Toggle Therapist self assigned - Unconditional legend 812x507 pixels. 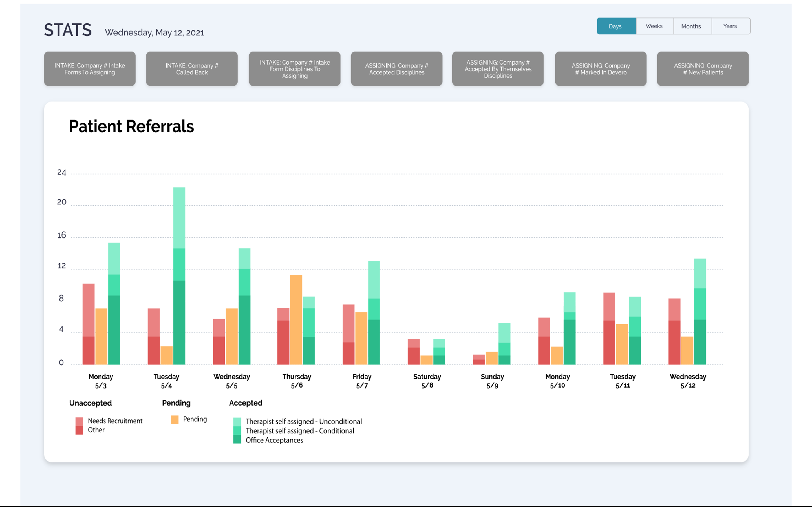(304, 421)
